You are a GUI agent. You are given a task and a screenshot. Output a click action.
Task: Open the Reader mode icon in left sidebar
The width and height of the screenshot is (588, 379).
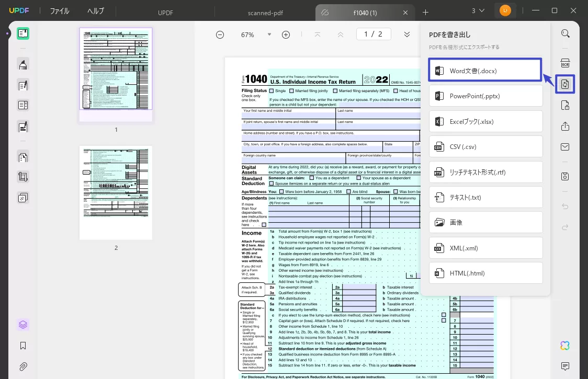(23, 33)
